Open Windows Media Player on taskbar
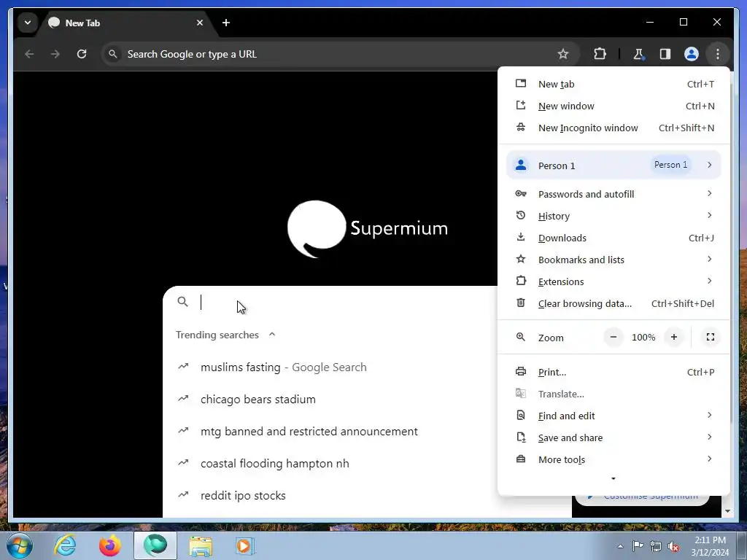747x560 pixels. (x=245, y=545)
